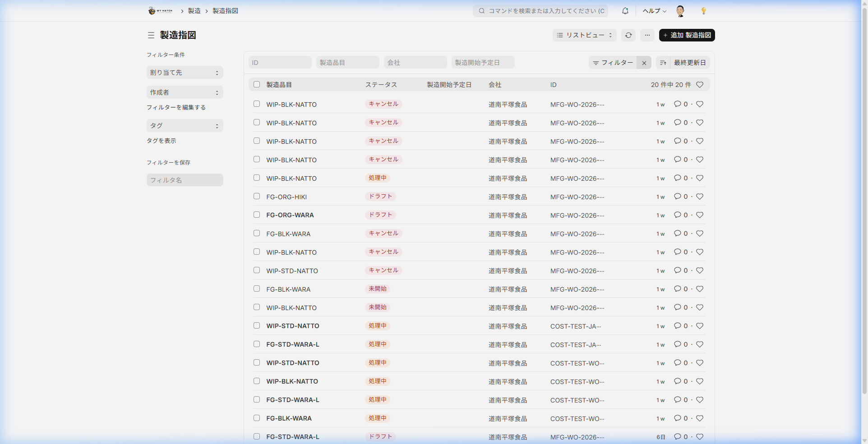Focus the 製造品目 filter input field
The width and height of the screenshot is (868, 444).
(x=347, y=63)
